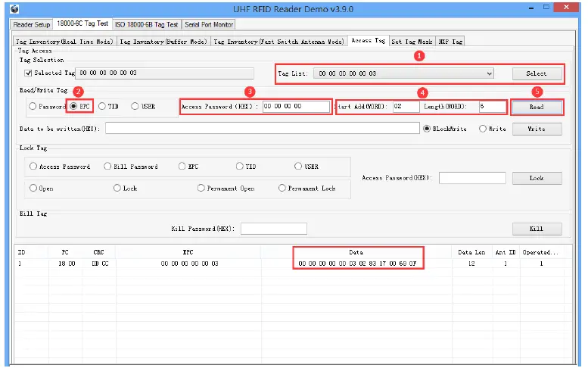Switch to Access Tag tab
Screen dimensions: 588x368
(x=369, y=41)
